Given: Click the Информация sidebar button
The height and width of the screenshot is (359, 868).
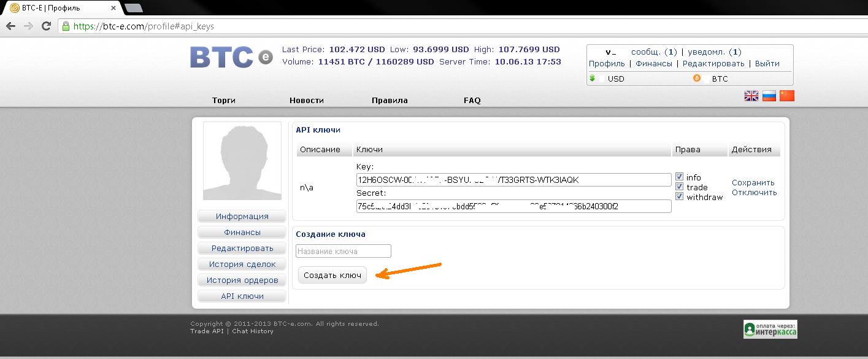Looking at the screenshot, I should click(242, 217).
